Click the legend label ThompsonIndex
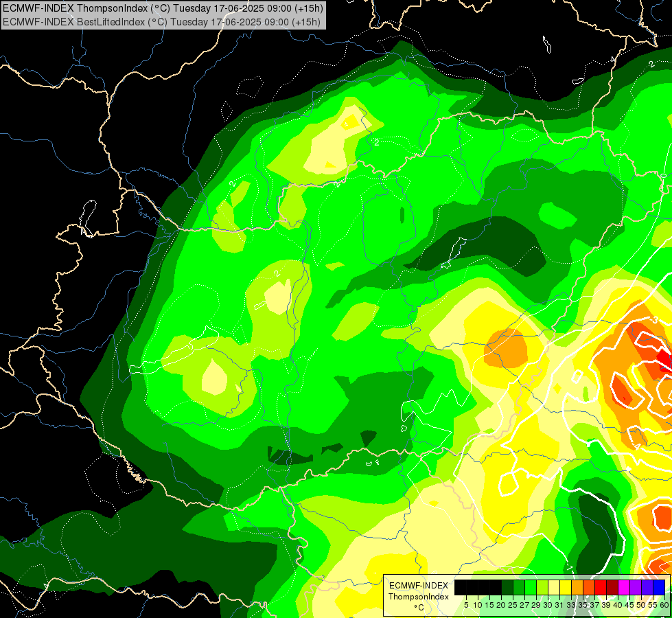The width and height of the screenshot is (672, 618). [x=419, y=597]
